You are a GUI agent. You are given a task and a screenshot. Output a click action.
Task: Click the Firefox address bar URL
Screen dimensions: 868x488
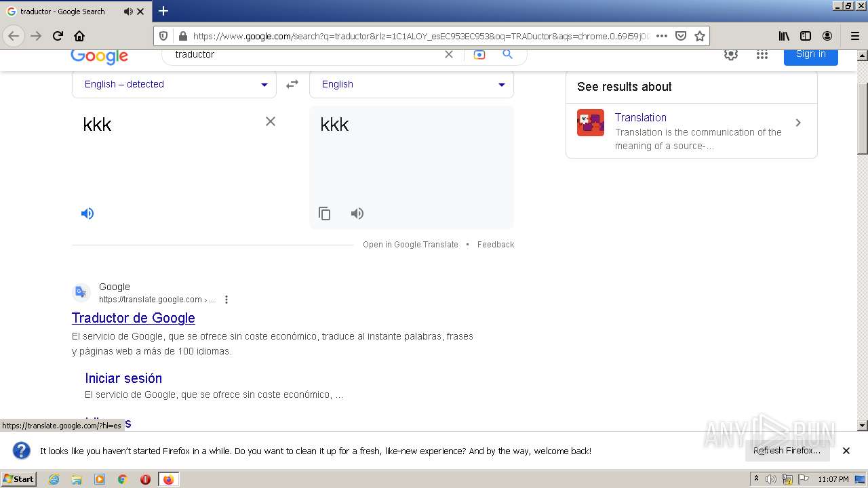(x=420, y=36)
